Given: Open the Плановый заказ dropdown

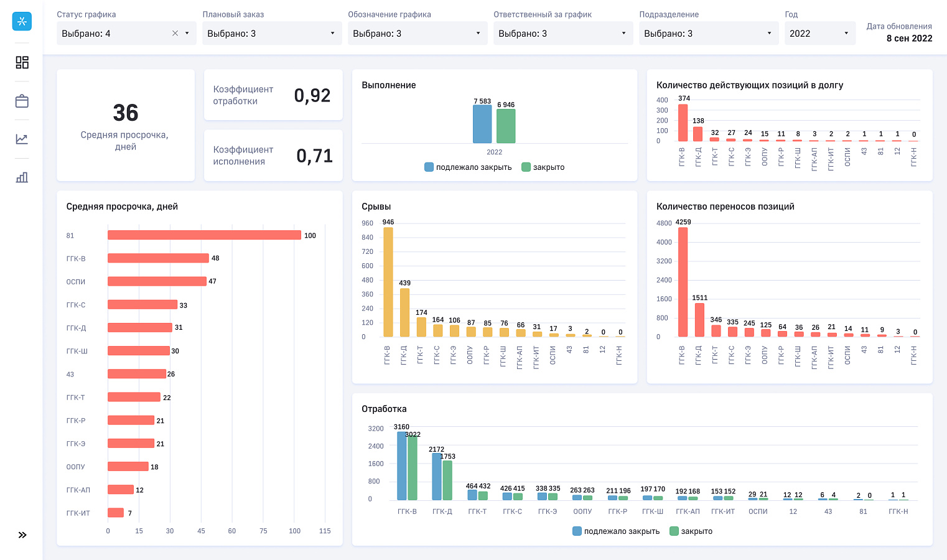Looking at the screenshot, I should (272, 34).
